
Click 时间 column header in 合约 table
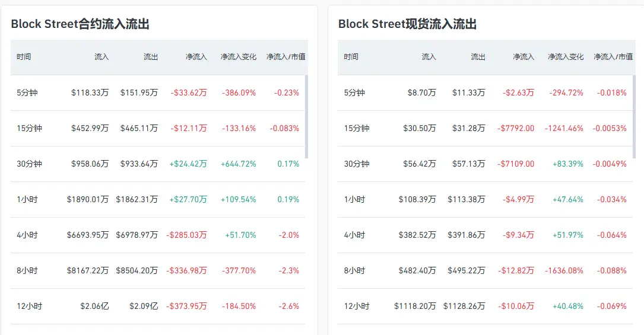point(24,56)
